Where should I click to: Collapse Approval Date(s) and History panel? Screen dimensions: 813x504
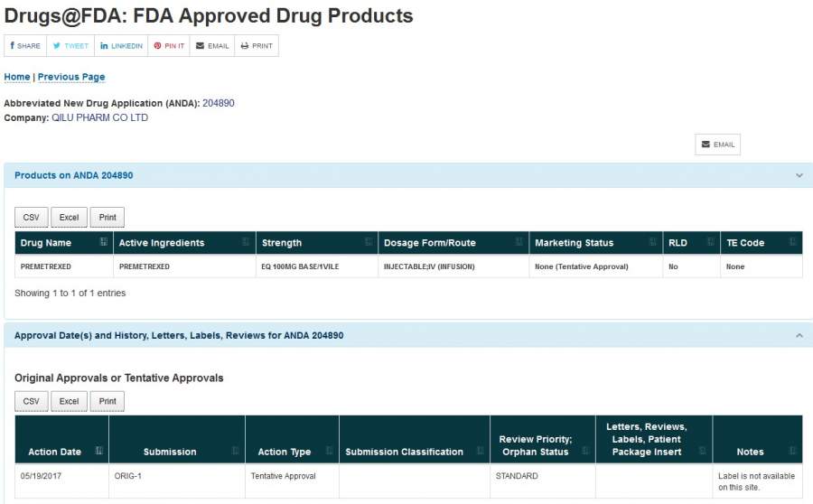tap(799, 335)
